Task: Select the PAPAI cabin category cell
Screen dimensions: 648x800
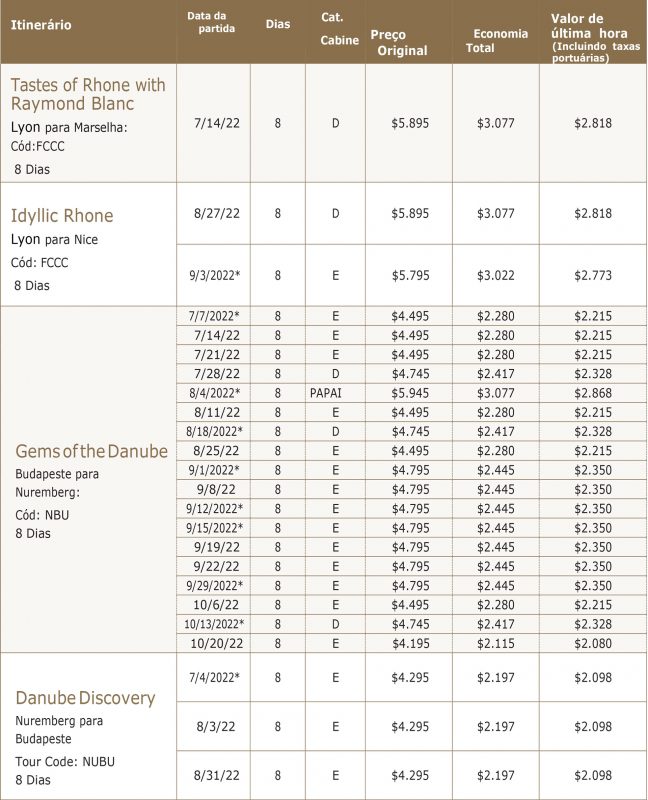Action: [336, 393]
